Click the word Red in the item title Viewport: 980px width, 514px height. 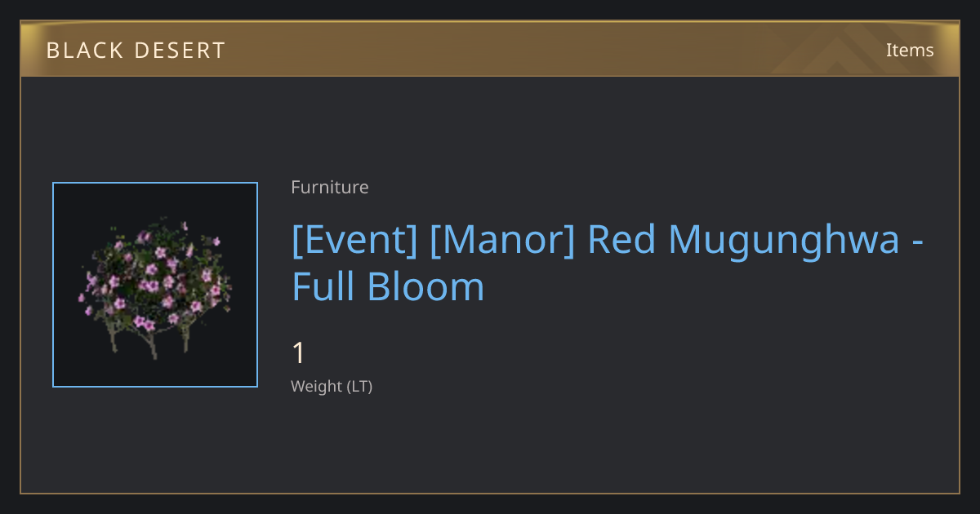pos(622,239)
